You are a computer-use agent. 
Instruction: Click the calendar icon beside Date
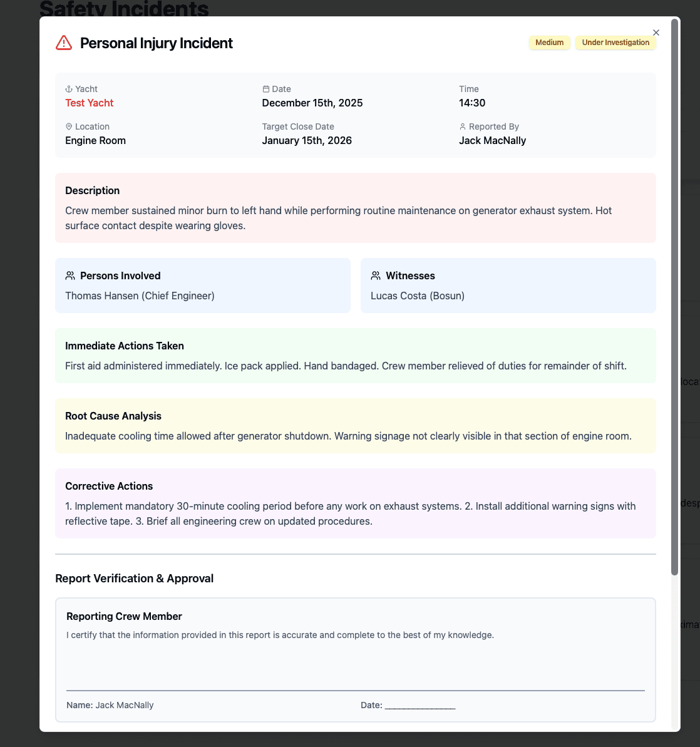266,89
